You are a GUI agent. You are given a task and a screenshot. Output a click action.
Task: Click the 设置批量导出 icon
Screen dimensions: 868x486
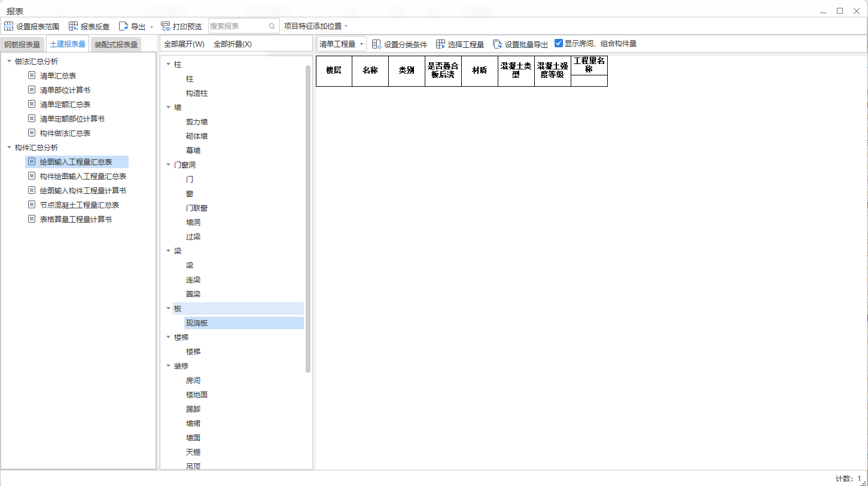[x=498, y=44]
